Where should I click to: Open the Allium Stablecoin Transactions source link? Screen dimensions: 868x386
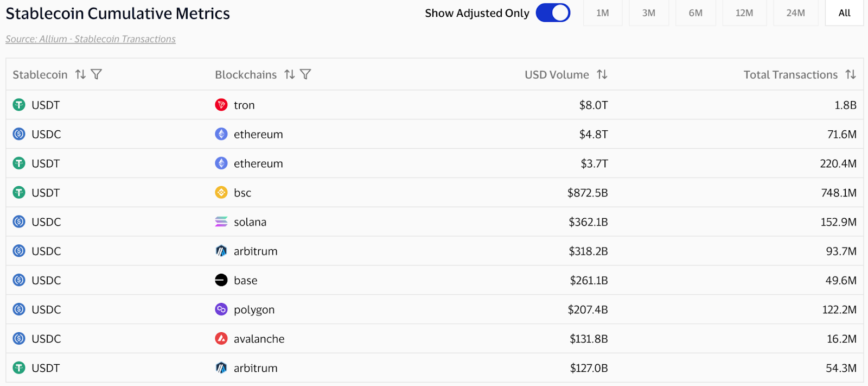point(91,39)
